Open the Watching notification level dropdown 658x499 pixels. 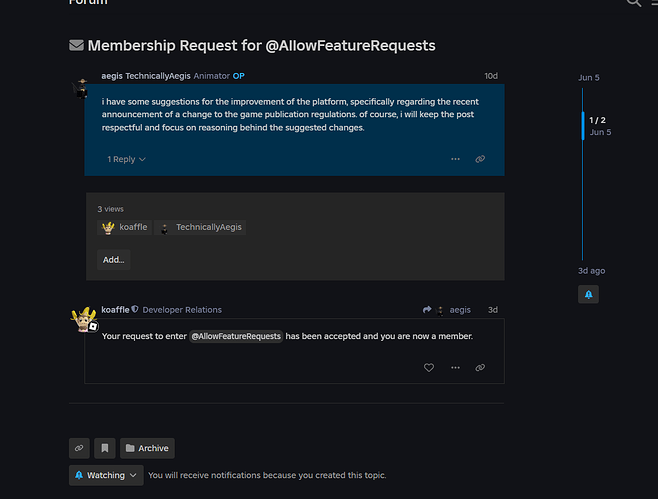106,475
